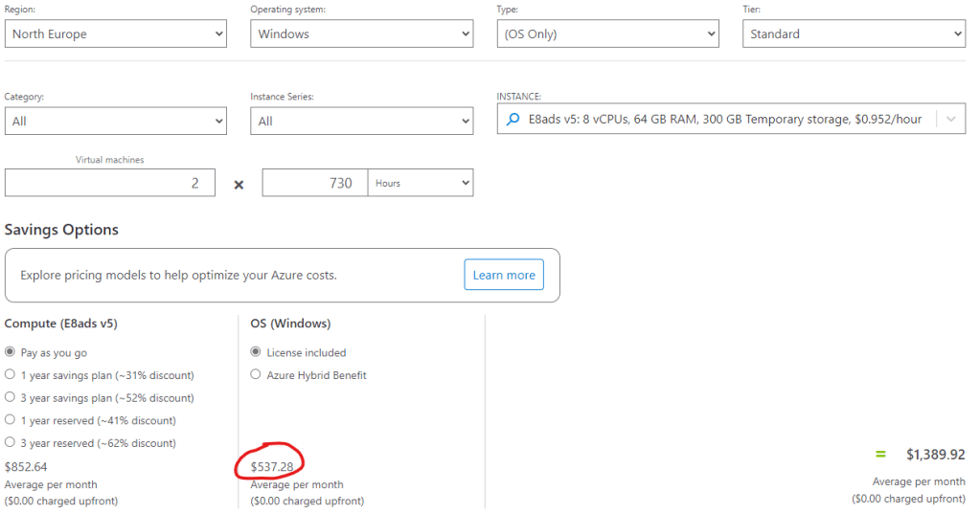Open the Category dropdown

click(115, 122)
